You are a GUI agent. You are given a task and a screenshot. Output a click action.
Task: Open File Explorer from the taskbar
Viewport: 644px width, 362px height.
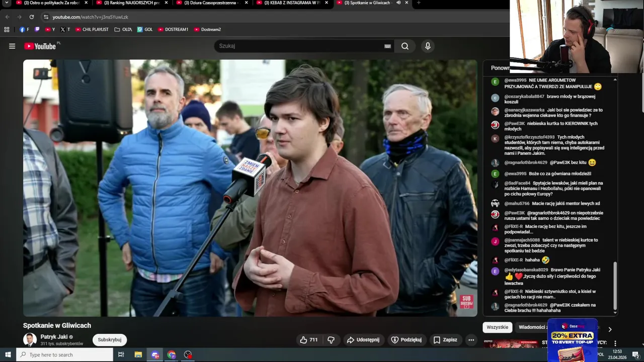138,355
